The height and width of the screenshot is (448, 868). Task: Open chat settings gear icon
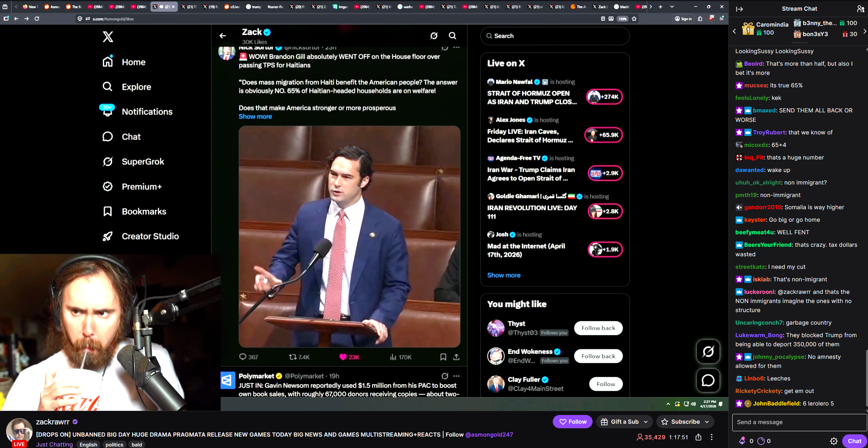833,441
